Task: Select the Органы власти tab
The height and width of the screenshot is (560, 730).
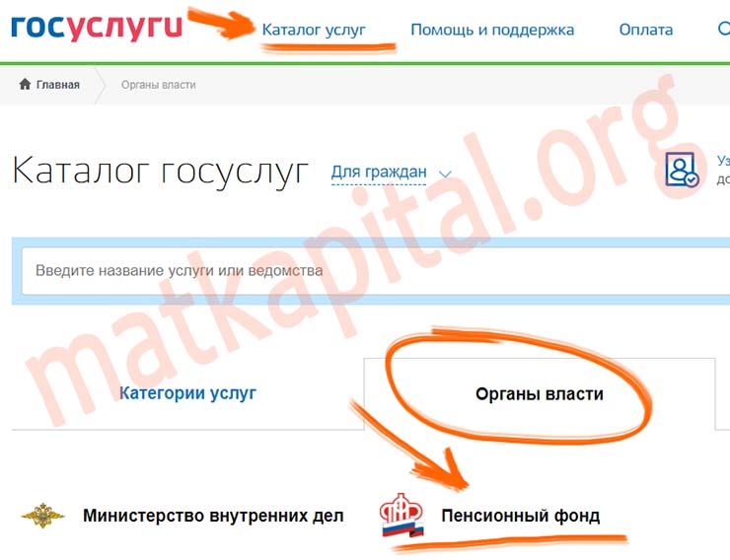Action: point(540,394)
